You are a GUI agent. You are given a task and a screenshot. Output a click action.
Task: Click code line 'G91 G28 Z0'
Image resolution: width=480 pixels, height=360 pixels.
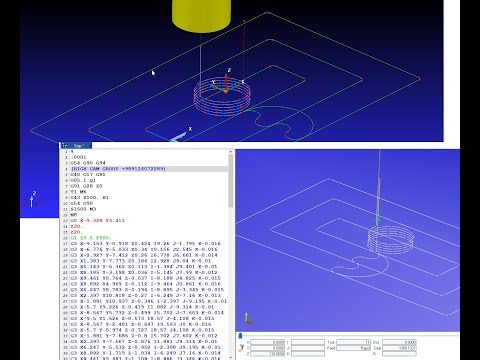[86, 186]
